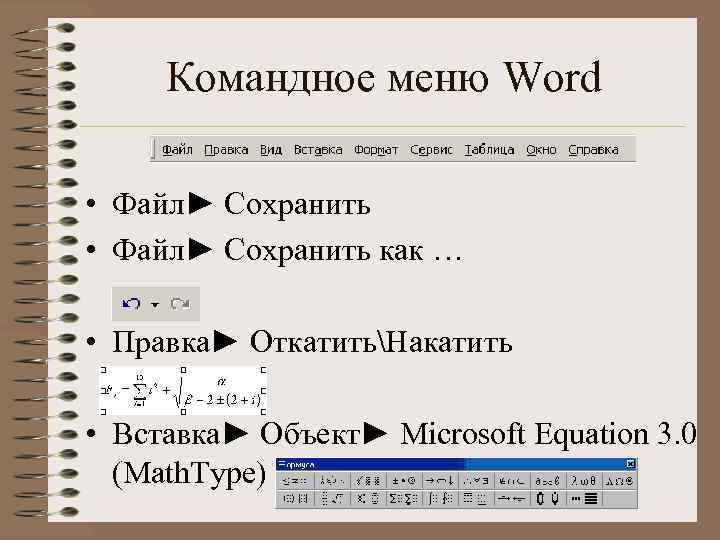720x540 pixels.
Task: Open the Правка menu
Action: coord(226,150)
